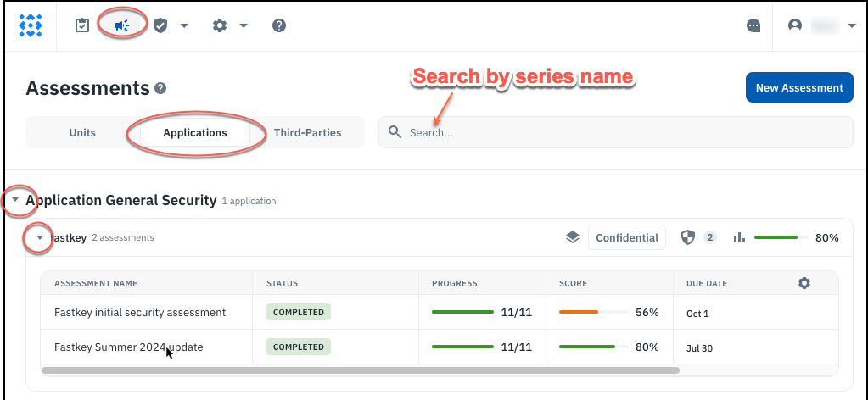Click help icon beside Assessments heading
The width and height of the screenshot is (868, 400).
point(160,88)
